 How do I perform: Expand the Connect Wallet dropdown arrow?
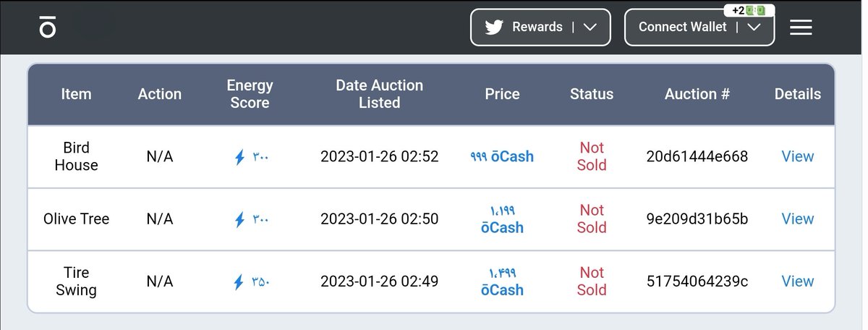(754, 27)
